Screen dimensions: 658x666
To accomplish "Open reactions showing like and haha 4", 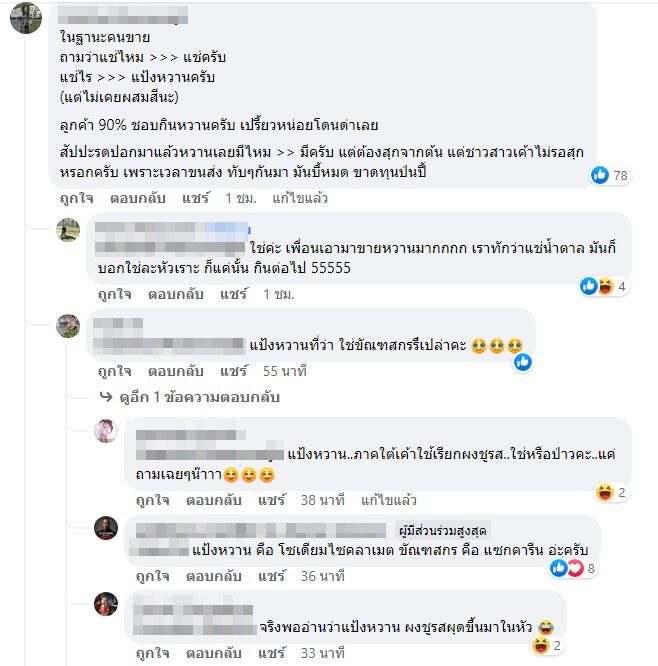I will 604,287.
